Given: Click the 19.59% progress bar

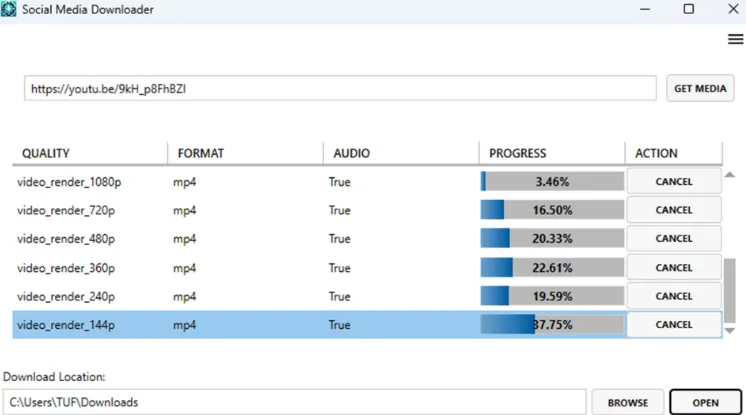Looking at the screenshot, I should click(x=552, y=296).
